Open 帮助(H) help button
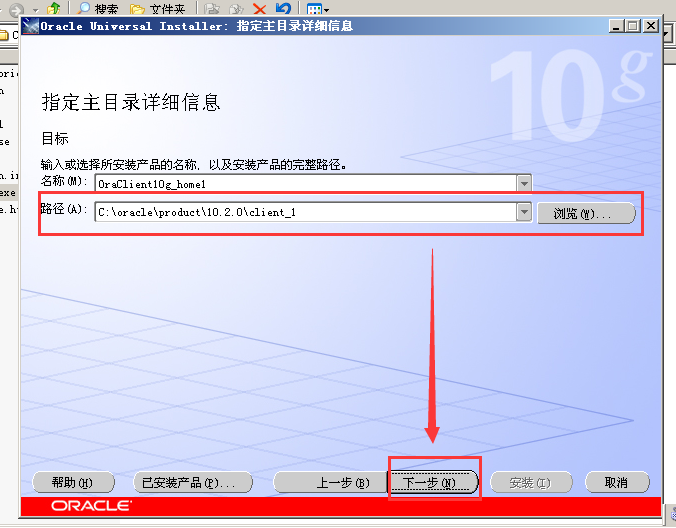 pos(73,482)
